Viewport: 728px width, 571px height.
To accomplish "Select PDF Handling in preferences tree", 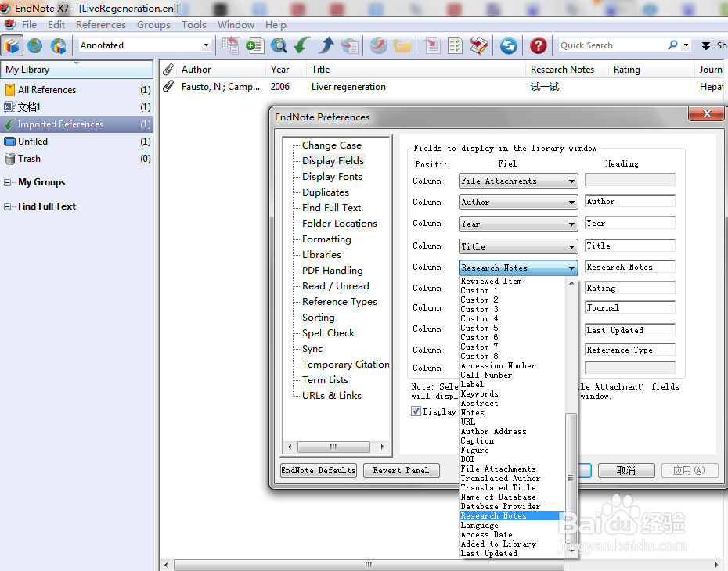I will pyautogui.click(x=333, y=271).
